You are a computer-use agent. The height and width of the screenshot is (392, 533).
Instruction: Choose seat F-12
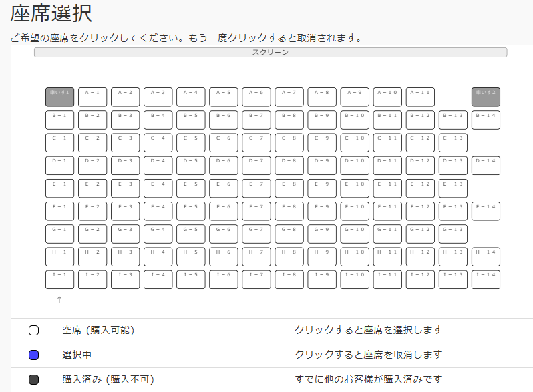pyautogui.click(x=420, y=211)
